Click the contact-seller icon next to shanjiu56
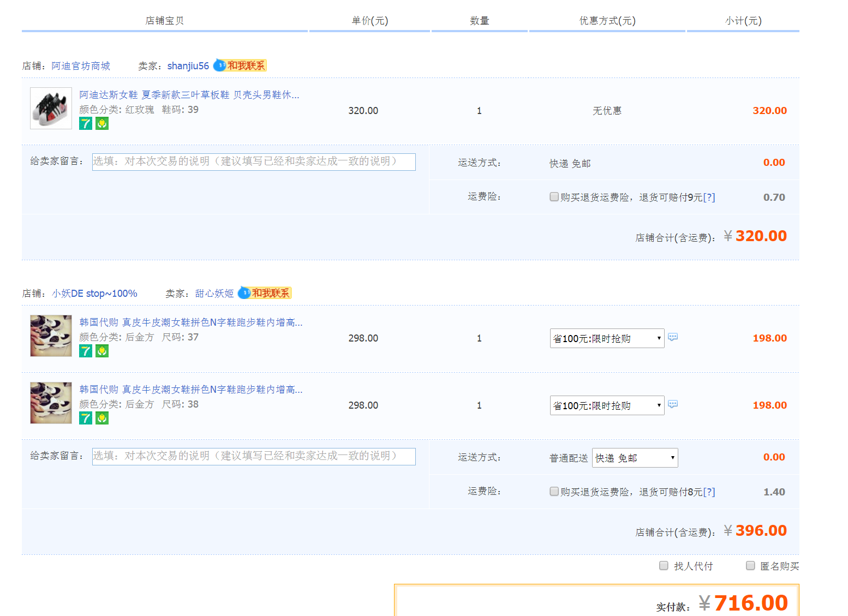The height and width of the screenshot is (616, 848). pos(240,65)
